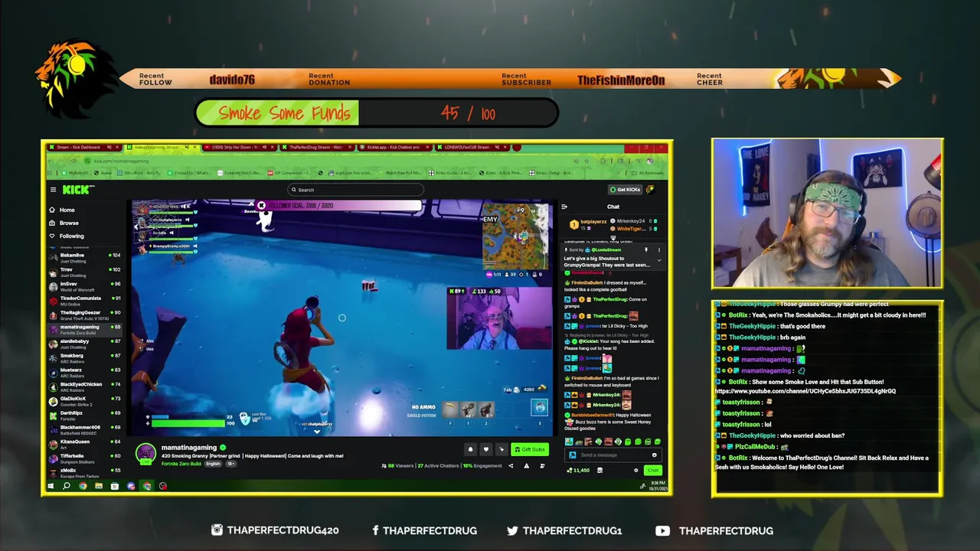This screenshot has height=551, width=980.
Task: Open Windows taskbar search
Action: point(67,486)
